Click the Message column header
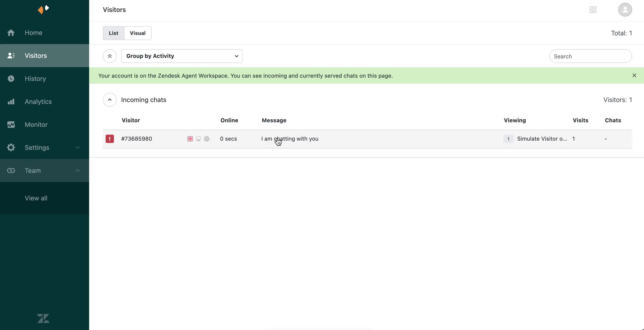This screenshot has height=330, width=644. [274, 120]
